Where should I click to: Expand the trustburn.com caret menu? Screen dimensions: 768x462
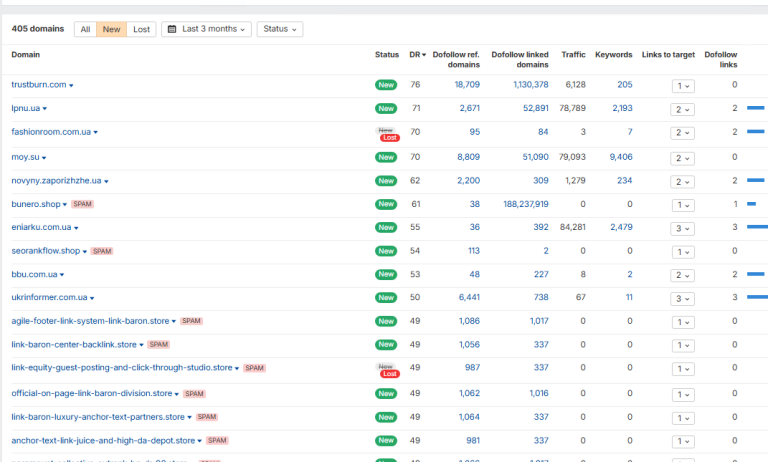pyautogui.click(x=71, y=86)
